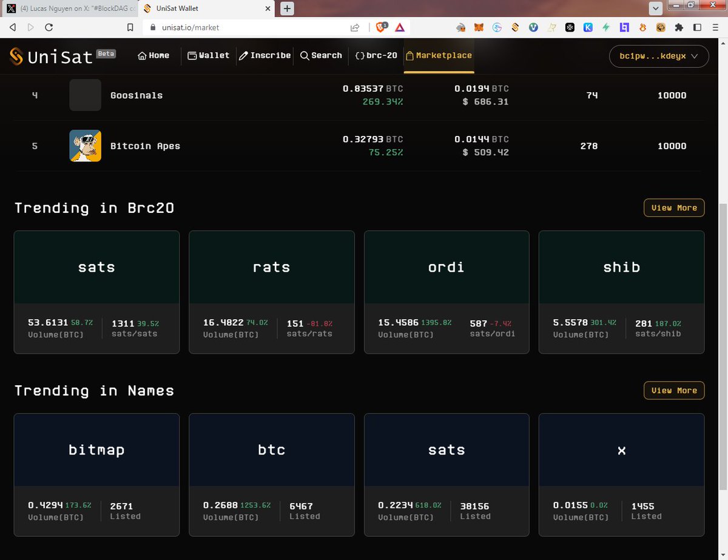728x560 pixels.
Task: Open the light blue swirl extension icon
Action: pos(497,27)
